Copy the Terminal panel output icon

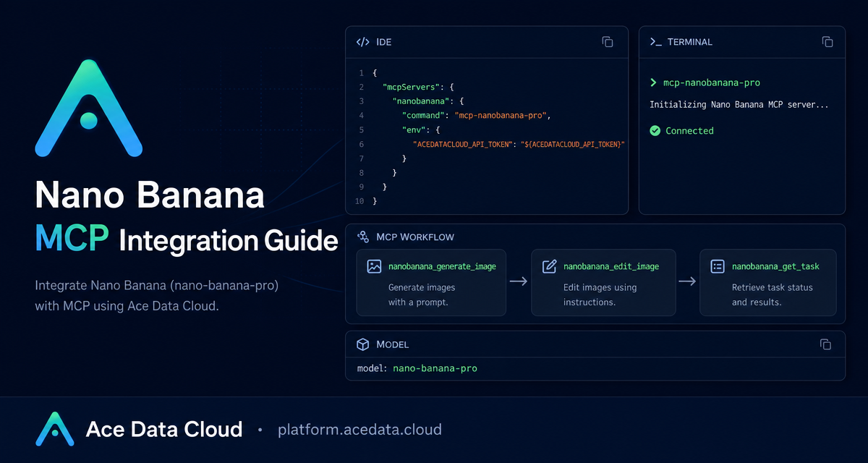(x=827, y=42)
